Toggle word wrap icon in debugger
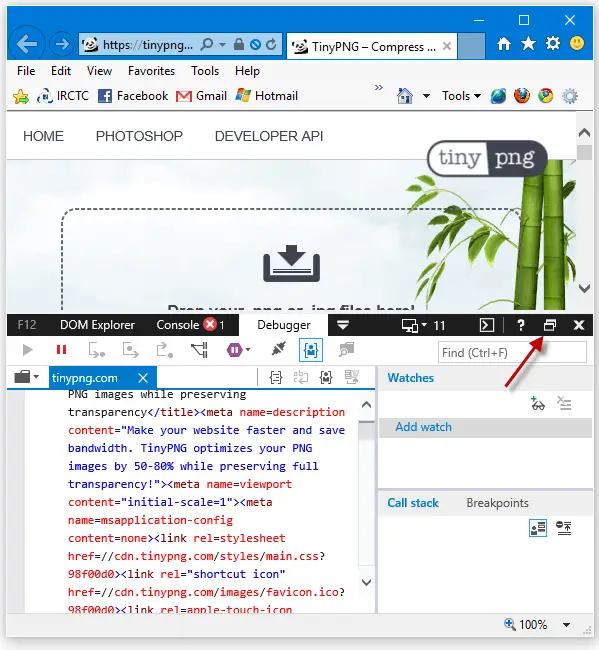This screenshot has width=599, height=650. coord(301,377)
